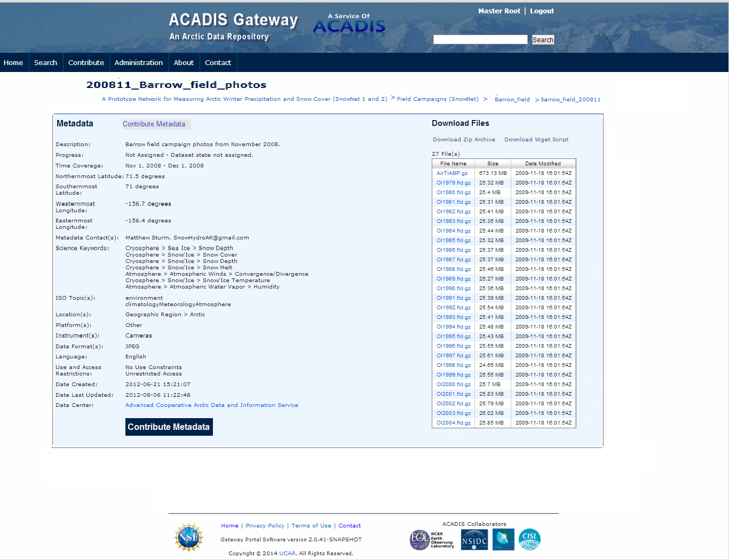Screen dimensions: 729x560
Task: Open Field Campaigns (SnowNet) breadcrumb
Action: pyautogui.click(x=438, y=99)
